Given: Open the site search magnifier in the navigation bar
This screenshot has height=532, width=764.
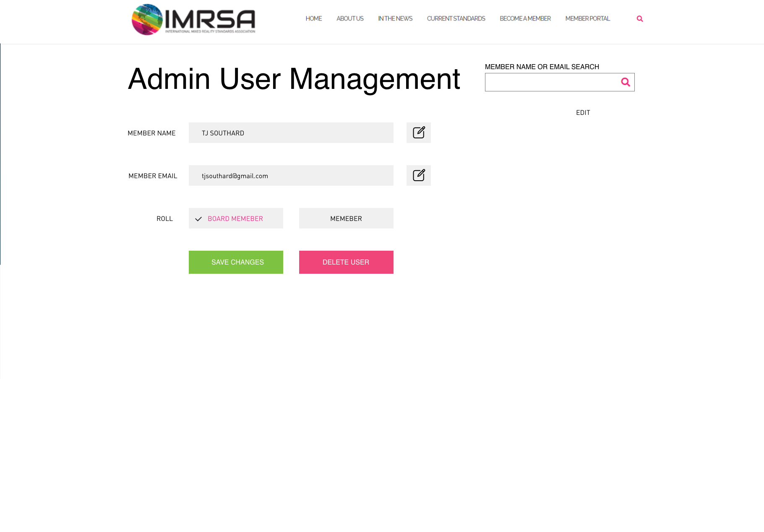Looking at the screenshot, I should click(x=639, y=19).
